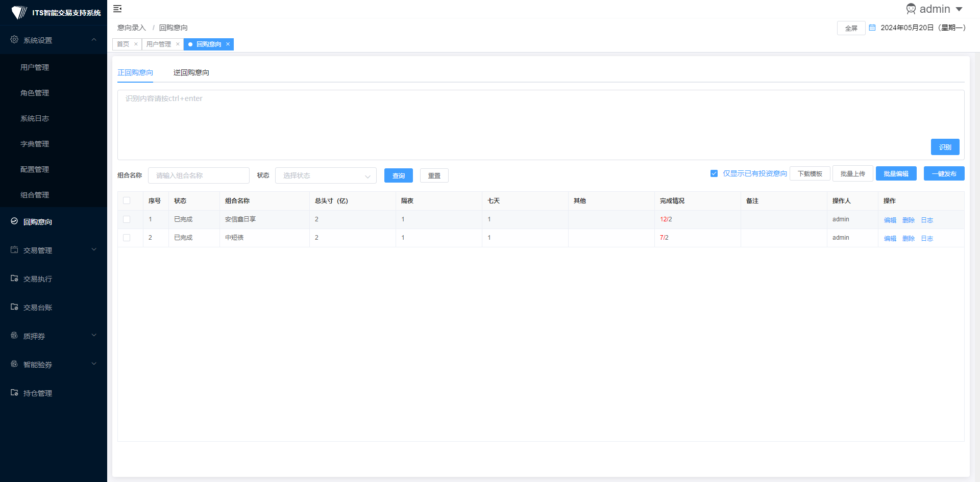Close the 用户管理 tab
980x482 pixels.
pos(178,44)
